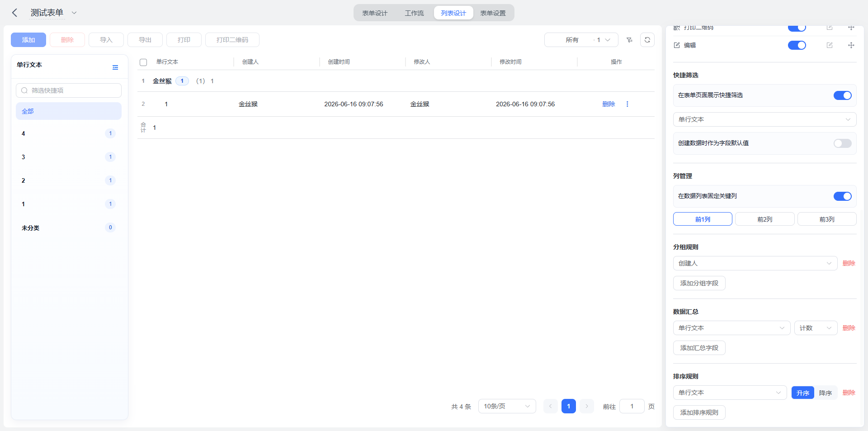868x431 pixels.
Task: Click the back arrow beside 测试表单
Action: click(x=14, y=13)
